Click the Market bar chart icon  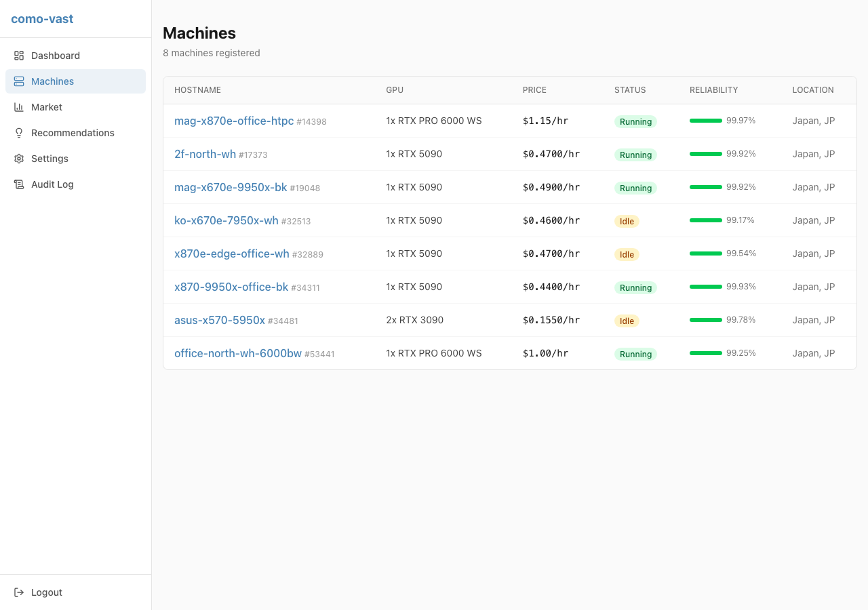tap(19, 107)
